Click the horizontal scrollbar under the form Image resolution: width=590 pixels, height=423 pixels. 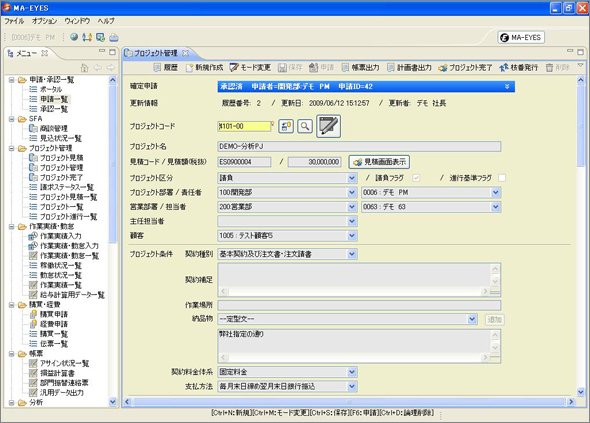pyautogui.click(x=349, y=402)
